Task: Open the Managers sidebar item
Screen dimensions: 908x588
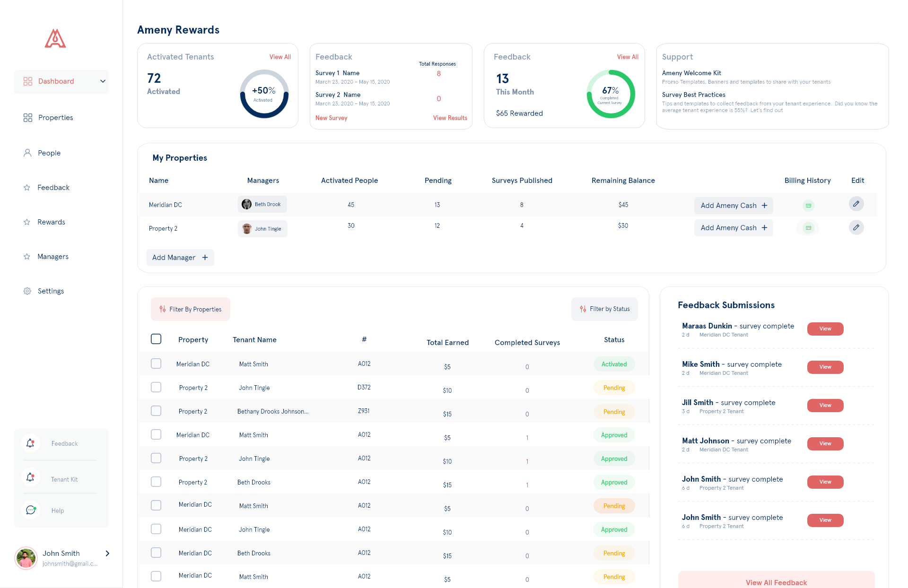Action: [x=52, y=257]
